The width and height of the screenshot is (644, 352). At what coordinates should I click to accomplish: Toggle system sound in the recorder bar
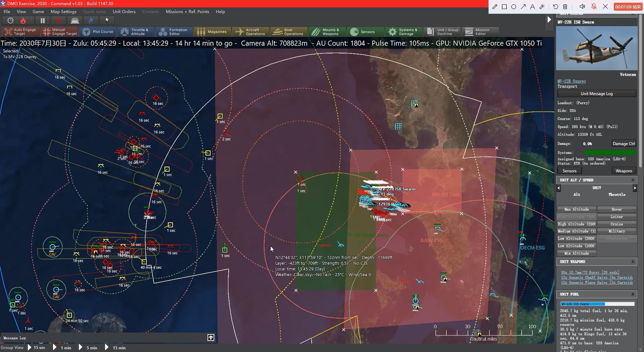tap(582, 7)
